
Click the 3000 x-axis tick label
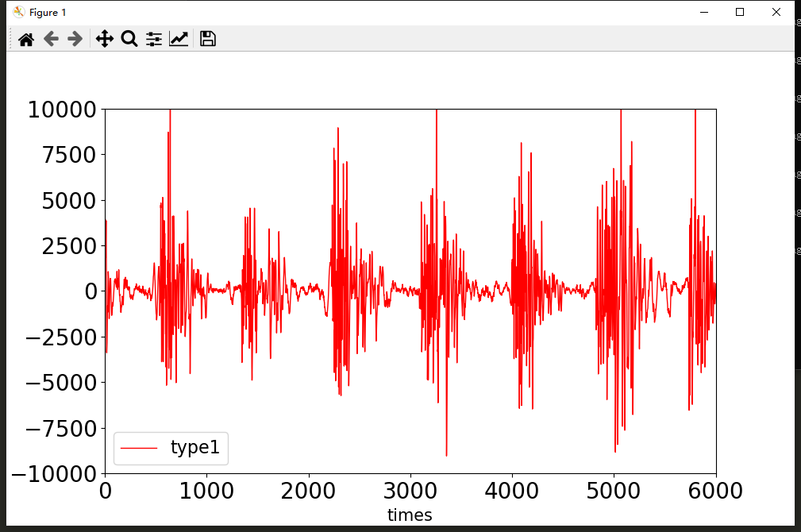[x=410, y=490]
